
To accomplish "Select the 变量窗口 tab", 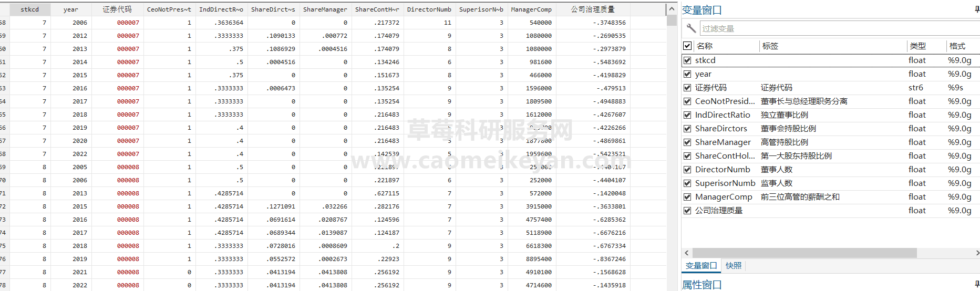I will [x=701, y=266].
